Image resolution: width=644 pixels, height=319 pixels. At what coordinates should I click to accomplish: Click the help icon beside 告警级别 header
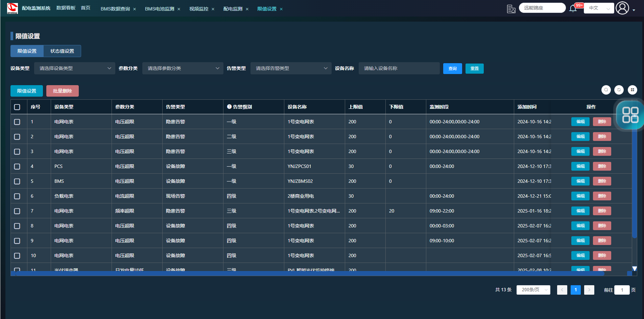click(229, 107)
